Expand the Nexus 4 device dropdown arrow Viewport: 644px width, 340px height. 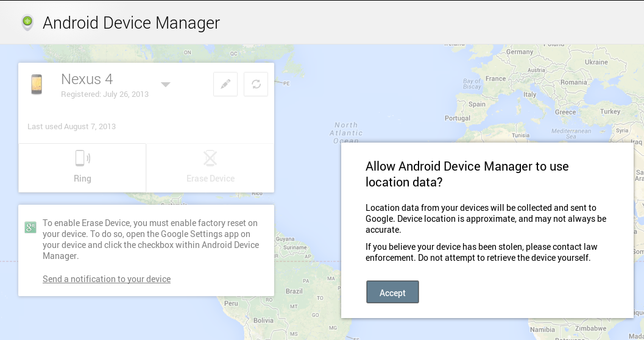pos(166,85)
